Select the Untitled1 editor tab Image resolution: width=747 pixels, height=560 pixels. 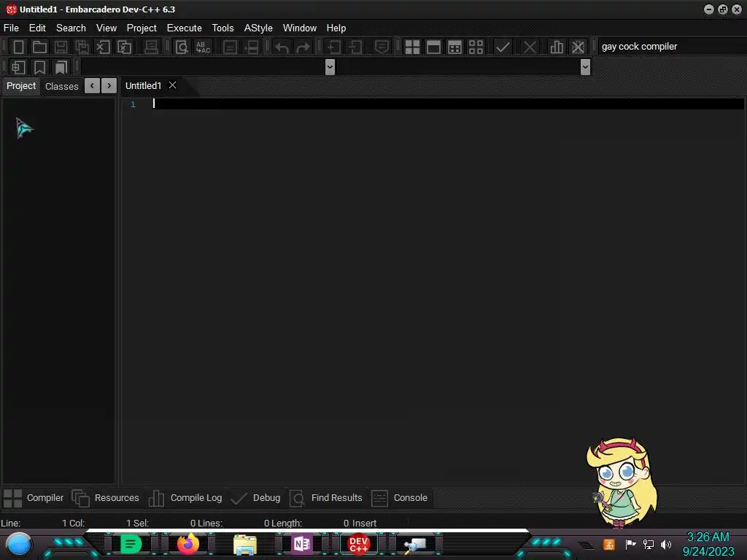click(x=143, y=86)
